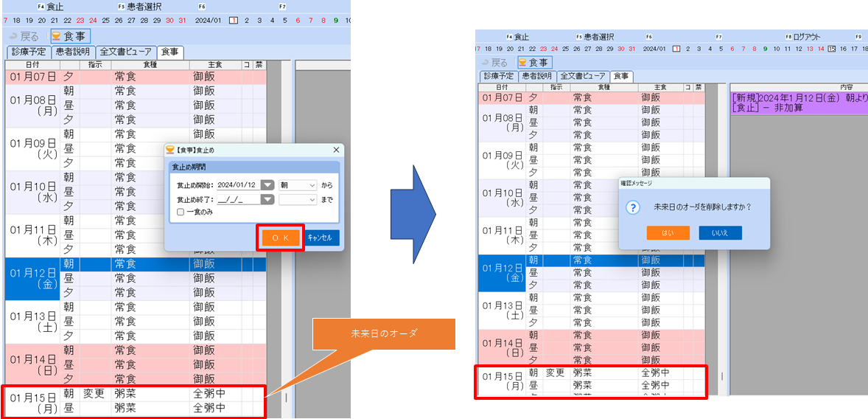Click the question mark icon in 確認メッセージ dialog

point(632,208)
